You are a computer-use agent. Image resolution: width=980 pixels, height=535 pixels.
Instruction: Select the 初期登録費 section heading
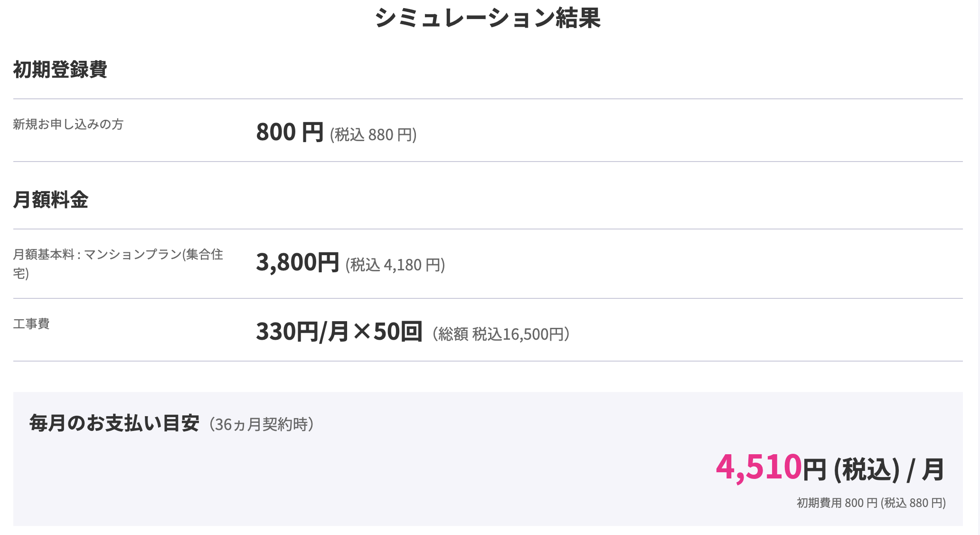pyautogui.click(x=60, y=69)
